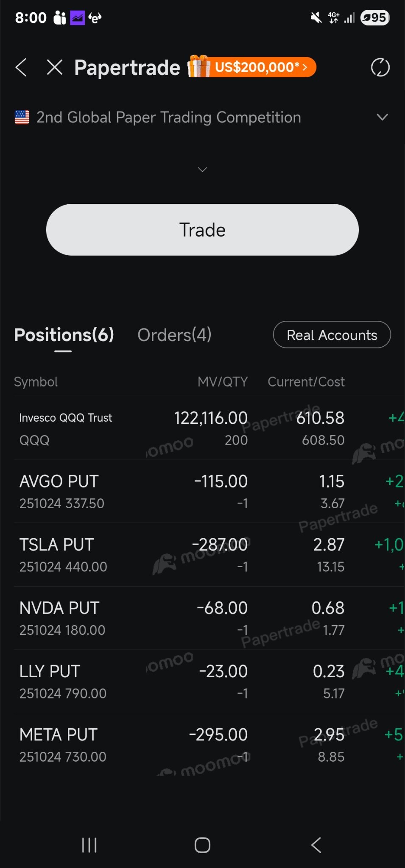Tap the US flag competition icon
Viewport: 405px width, 868px height.
coord(22,117)
